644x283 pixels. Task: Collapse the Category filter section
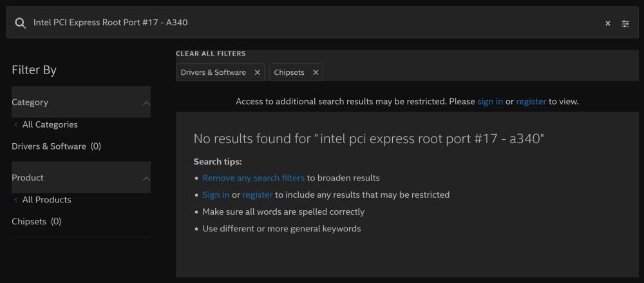click(146, 102)
